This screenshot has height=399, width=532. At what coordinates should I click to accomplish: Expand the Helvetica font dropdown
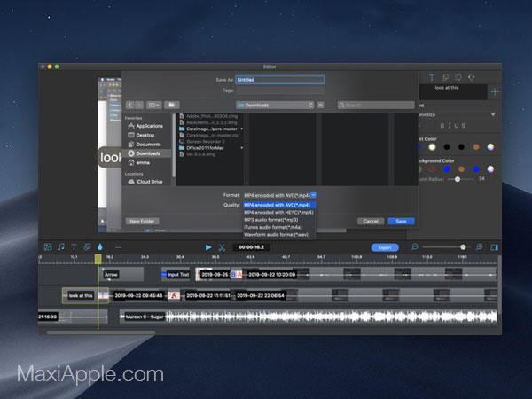click(x=493, y=114)
